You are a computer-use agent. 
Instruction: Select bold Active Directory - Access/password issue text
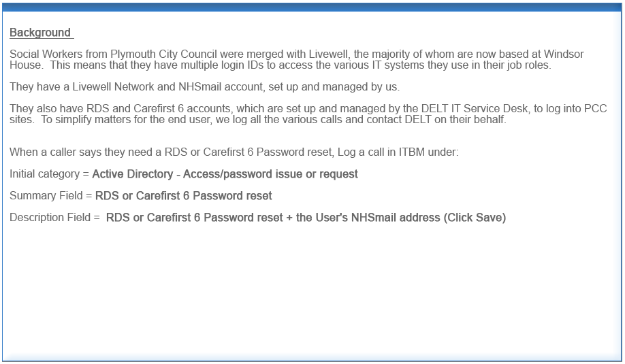225,174
